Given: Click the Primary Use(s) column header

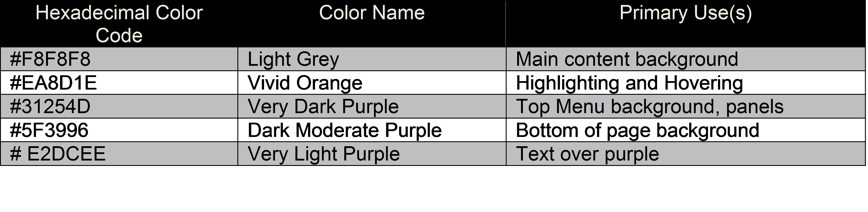Looking at the screenshot, I should (685, 13).
